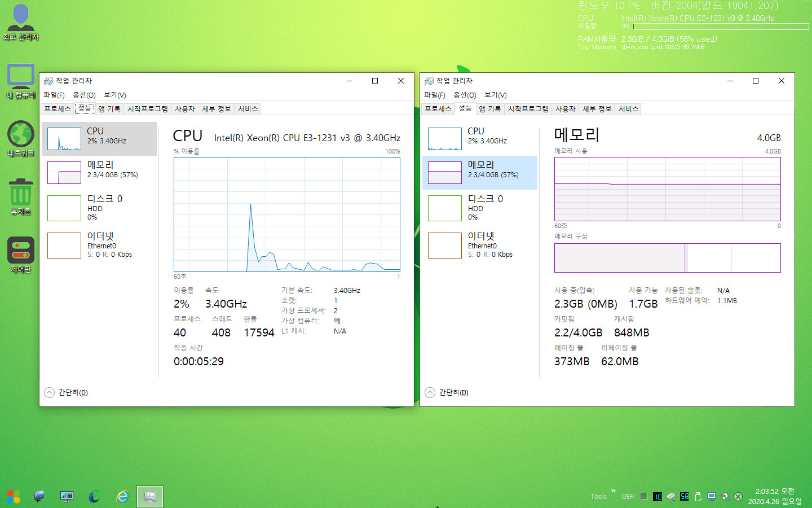The width and height of the screenshot is (812, 508).
Task: Click the headset volume tray icon
Action: (725, 497)
